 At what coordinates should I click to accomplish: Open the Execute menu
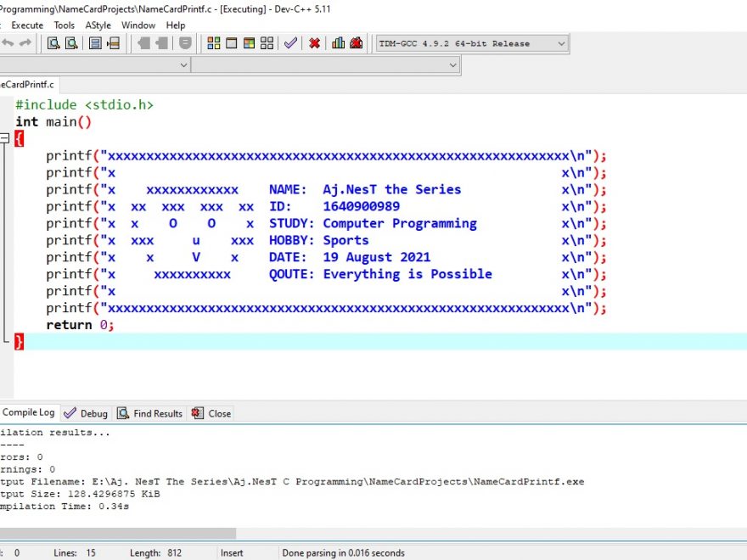point(27,25)
